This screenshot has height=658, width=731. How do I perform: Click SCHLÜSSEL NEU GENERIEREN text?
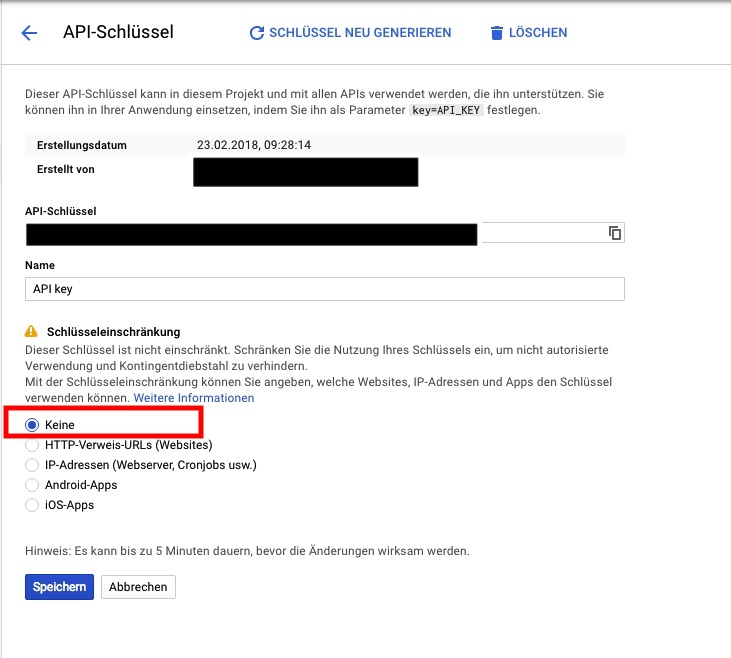click(360, 33)
